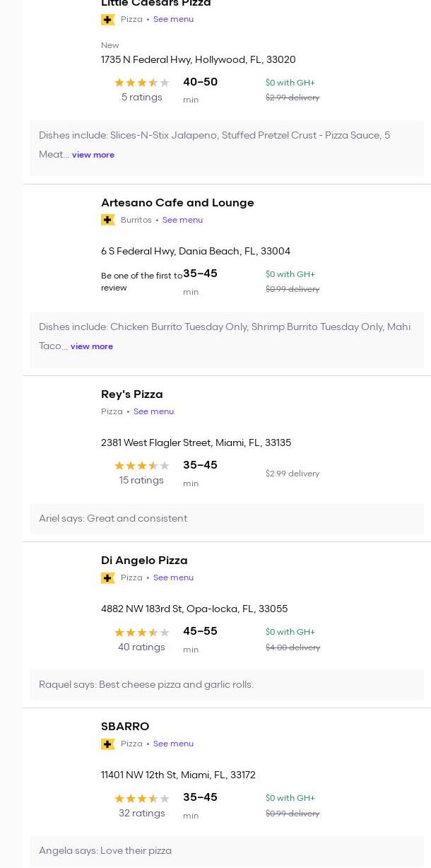Click the star rating for Rey's Pizza
This screenshot has width=431, height=868.
click(141, 466)
